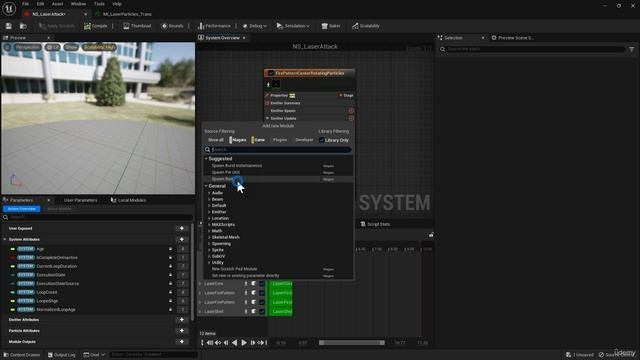640x360 pixels.
Task: Click the Unreal Engine logo icon
Action: (9, 9)
